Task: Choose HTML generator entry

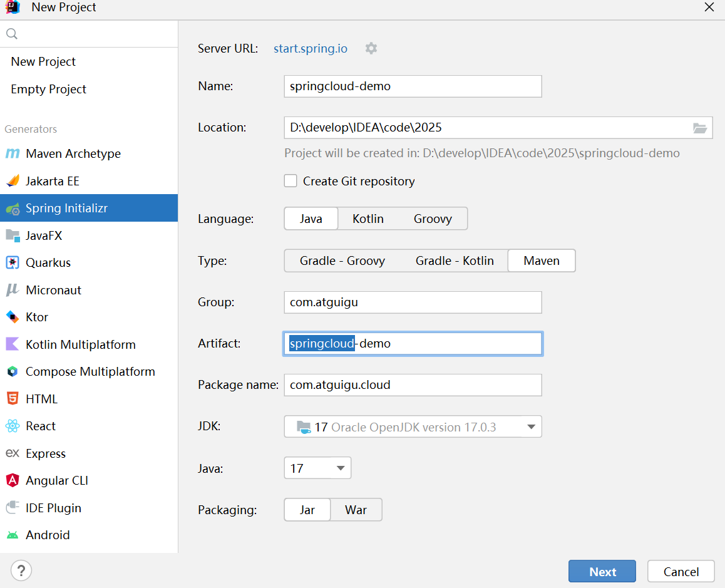Action: coord(89,398)
